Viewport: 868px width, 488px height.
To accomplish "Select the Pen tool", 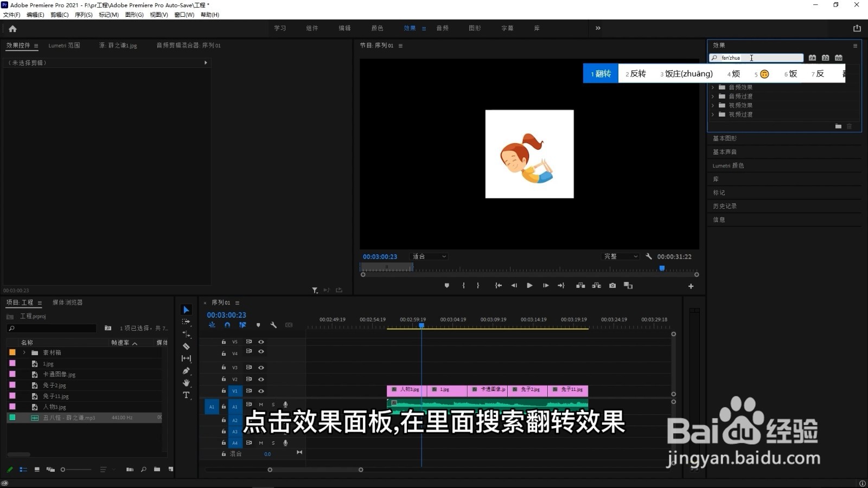I will (186, 371).
